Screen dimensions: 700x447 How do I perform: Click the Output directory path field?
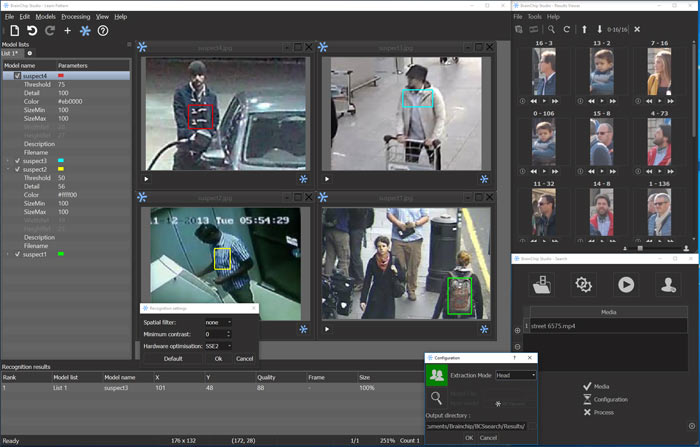point(475,426)
